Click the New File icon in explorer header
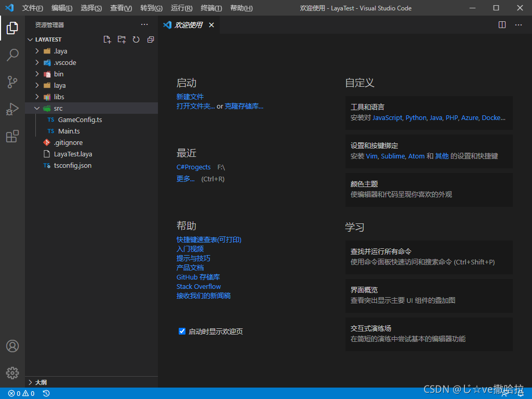The height and width of the screenshot is (399, 532). pos(107,39)
